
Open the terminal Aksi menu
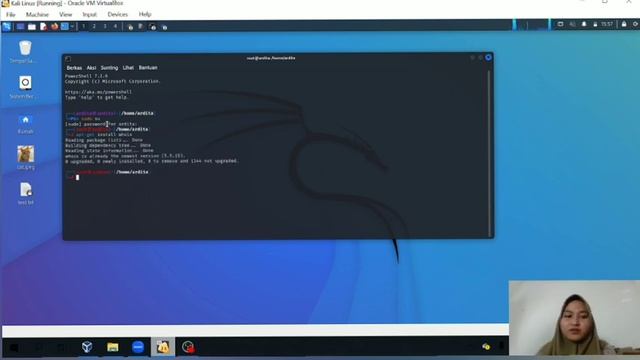coord(91,68)
